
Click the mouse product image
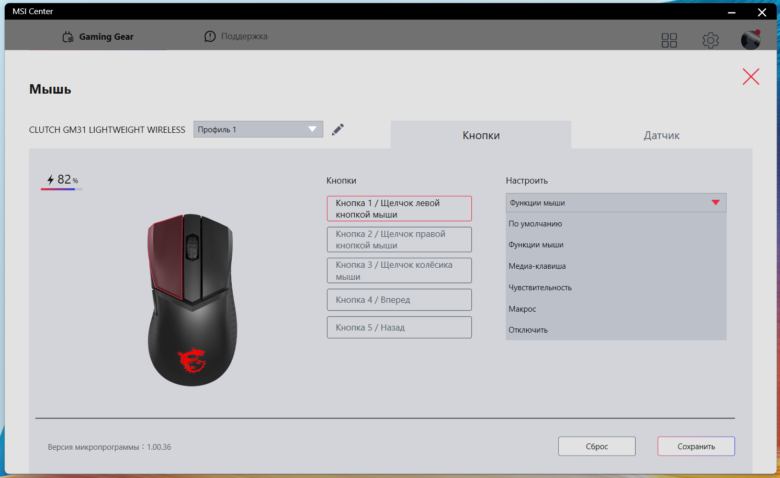click(192, 300)
